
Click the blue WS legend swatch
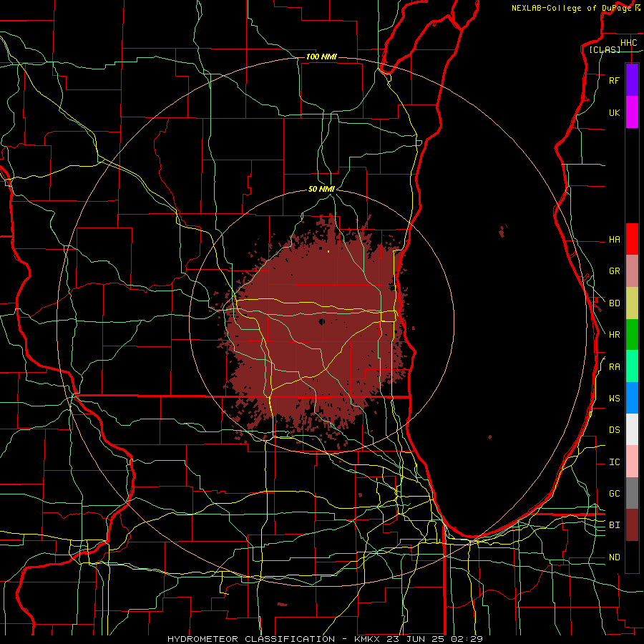pyautogui.click(x=632, y=398)
